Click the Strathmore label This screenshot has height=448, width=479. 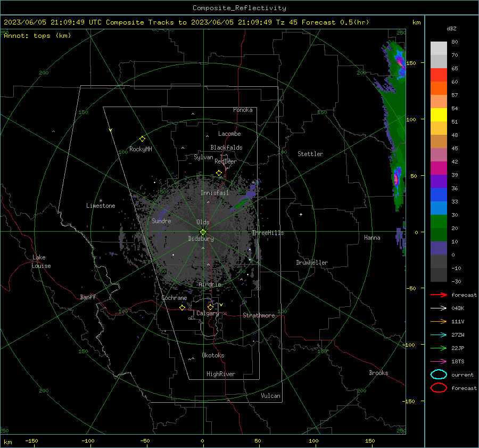[259, 315]
